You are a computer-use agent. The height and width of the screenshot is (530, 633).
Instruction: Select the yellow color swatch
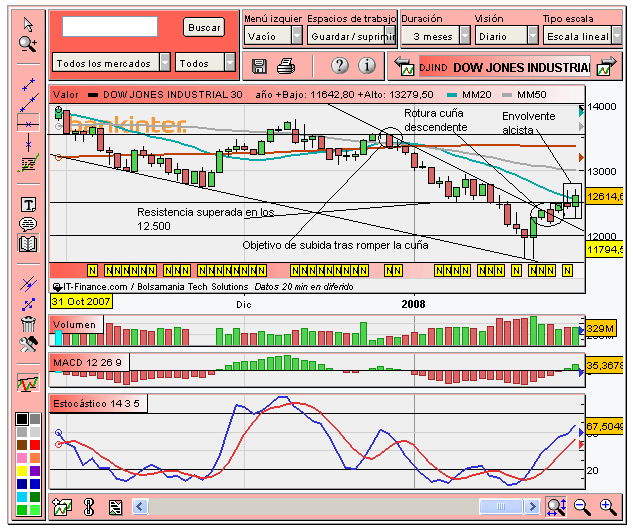point(22,471)
